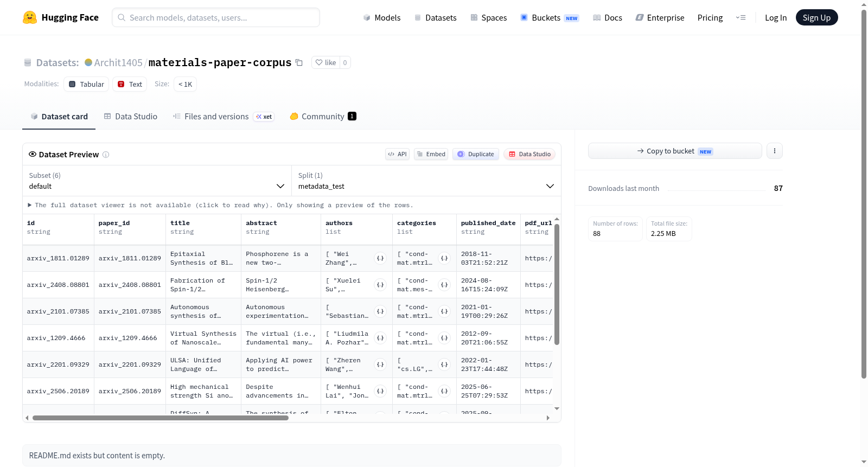Expand categories cell for arxiv_2101.07385 row
The image size is (868, 467).
[444, 311]
